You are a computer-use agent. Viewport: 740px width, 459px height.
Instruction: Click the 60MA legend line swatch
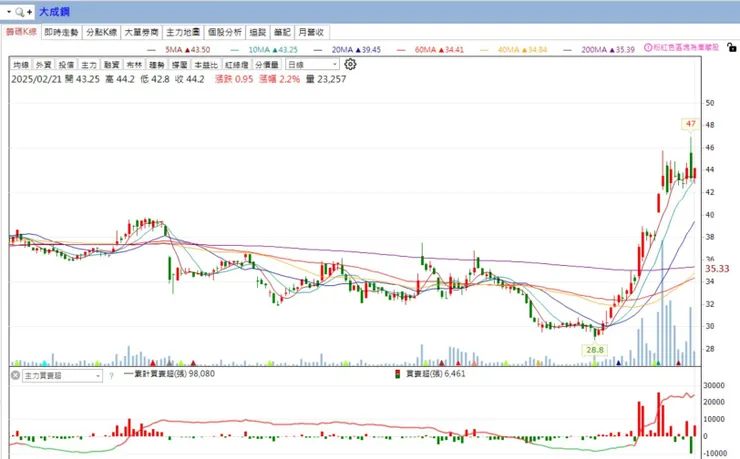click(x=401, y=50)
